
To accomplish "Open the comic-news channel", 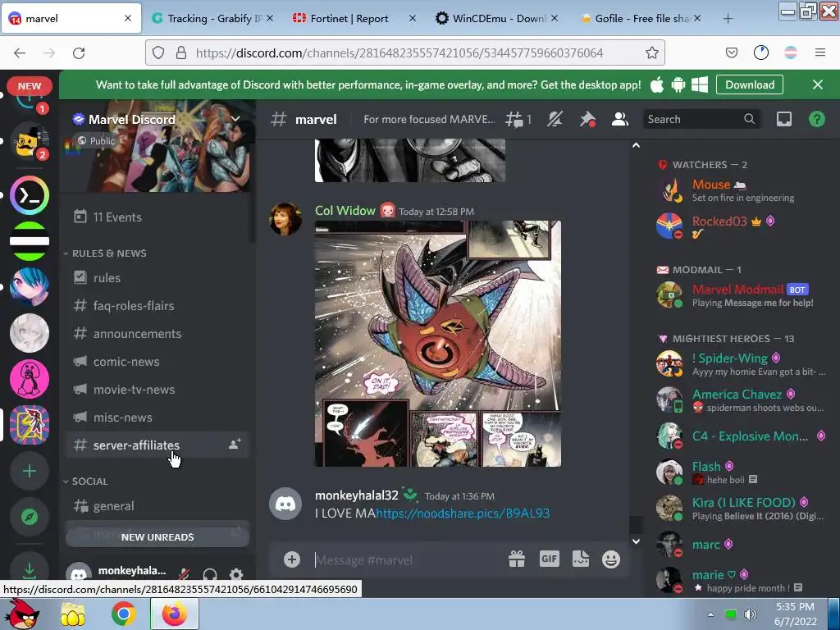I will coord(157,362).
